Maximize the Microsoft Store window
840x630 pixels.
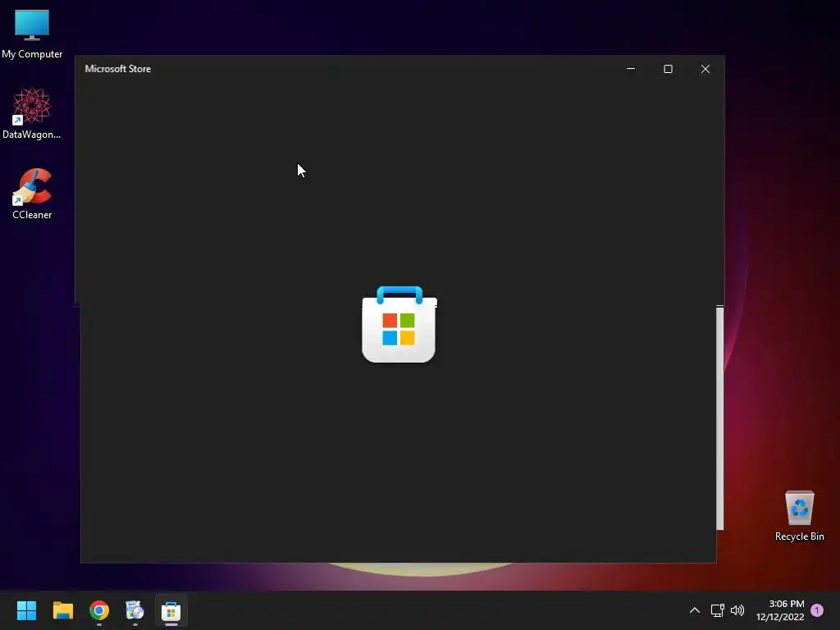668,69
